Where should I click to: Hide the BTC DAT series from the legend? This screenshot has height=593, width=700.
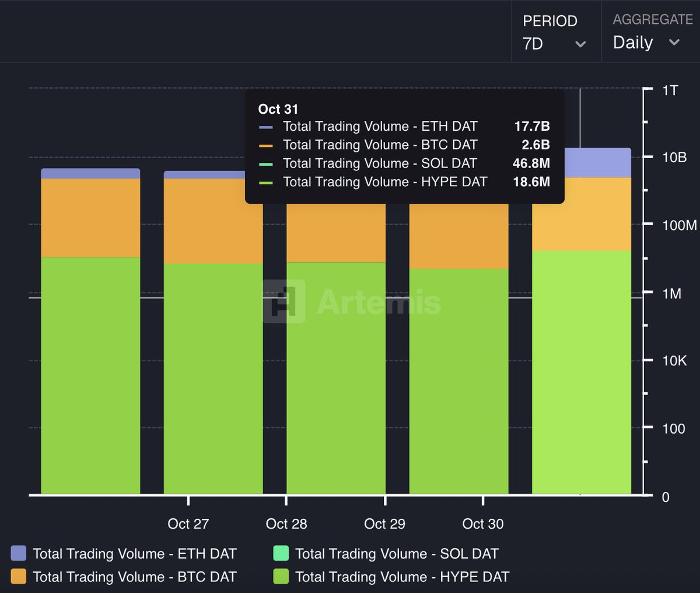(x=135, y=577)
